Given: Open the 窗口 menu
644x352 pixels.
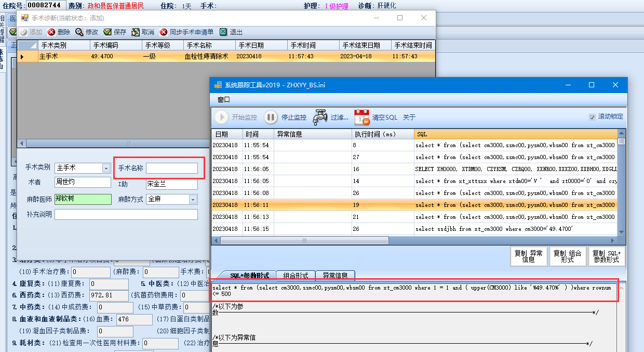Looking at the screenshot, I should click(x=223, y=99).
